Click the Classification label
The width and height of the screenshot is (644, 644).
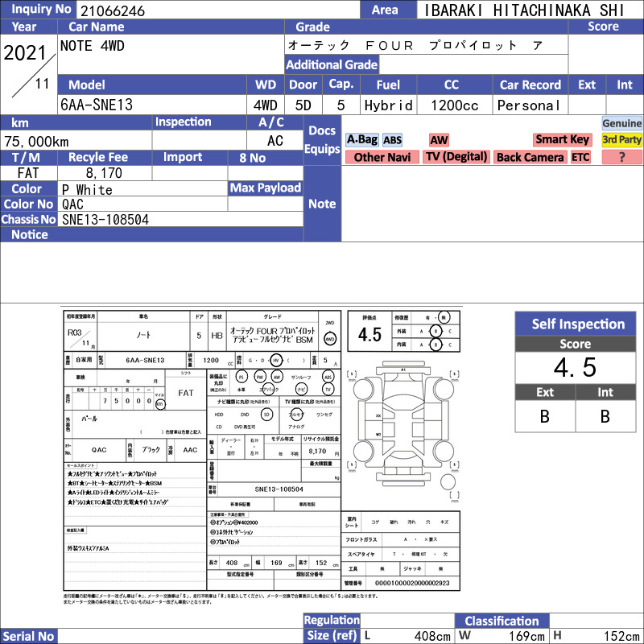coord(502,621)
